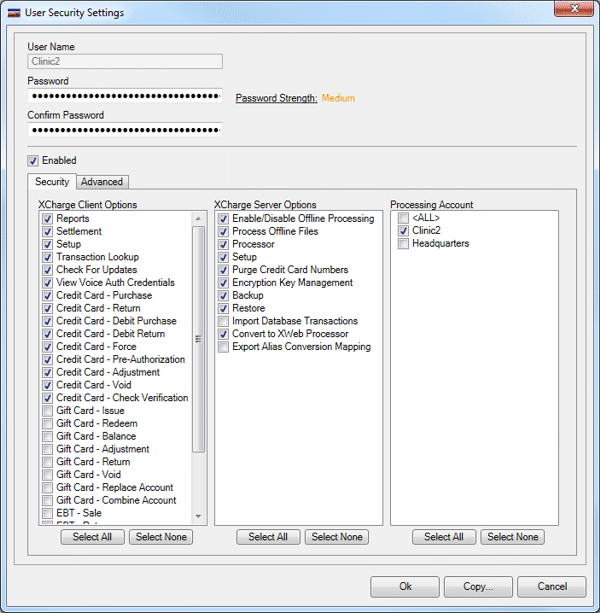Select the Headquarters processing account
Screen dimensions: 600x613
(402, 244)
